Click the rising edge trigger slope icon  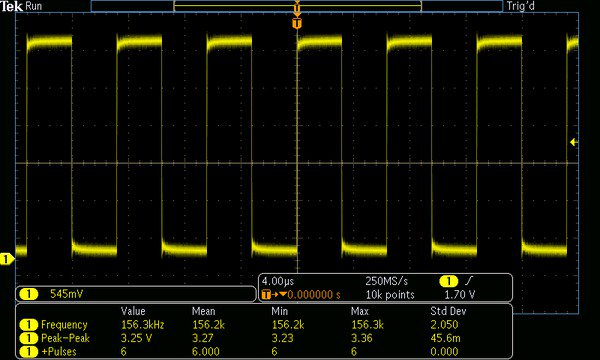(469, 281)
